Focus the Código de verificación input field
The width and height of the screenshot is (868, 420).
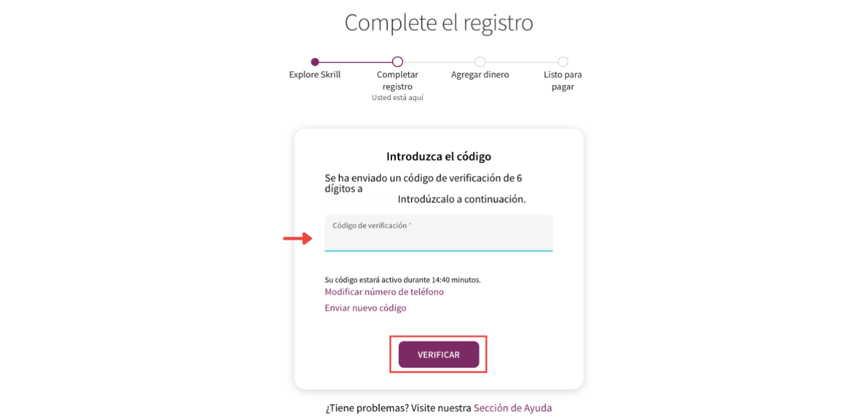tap(438, 238)
